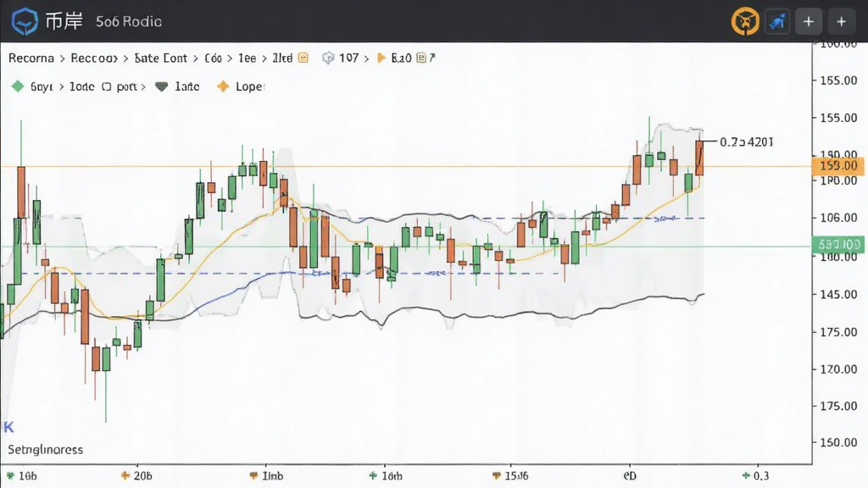This screenshot has height=488, width=868.
Task: Expand the chevron after 'Recorna'
Action: coord(62,58)
